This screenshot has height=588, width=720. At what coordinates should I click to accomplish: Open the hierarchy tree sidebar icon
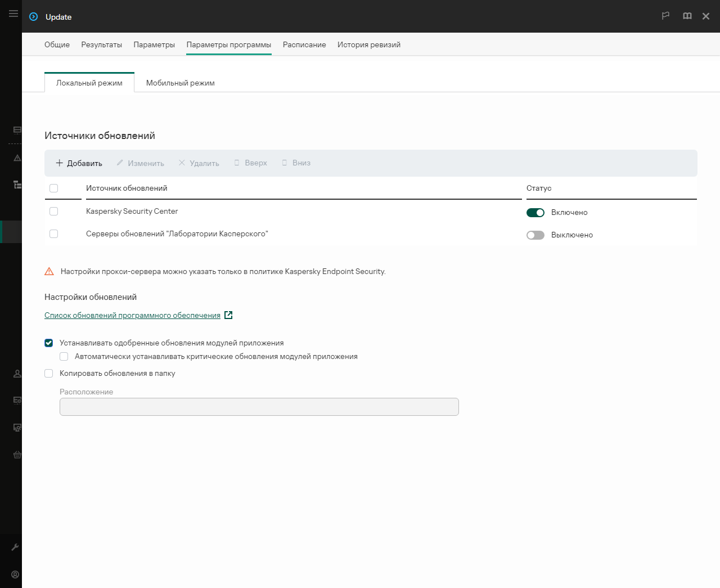(x=17, y=184)
